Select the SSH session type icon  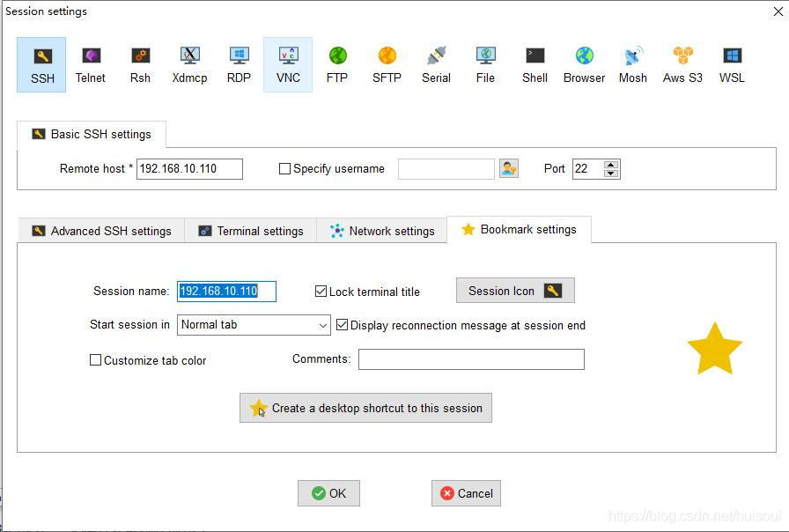[41, 64]
